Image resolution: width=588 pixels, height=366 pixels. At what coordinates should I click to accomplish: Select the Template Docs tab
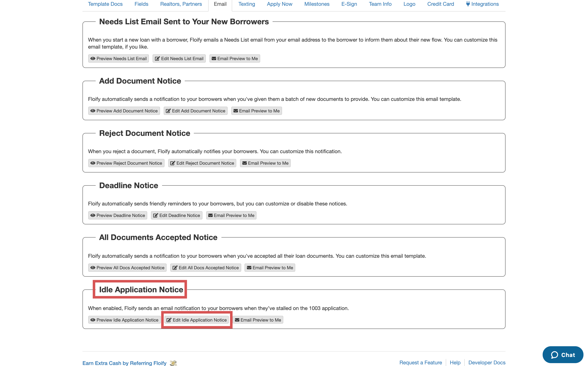[105, 4]
